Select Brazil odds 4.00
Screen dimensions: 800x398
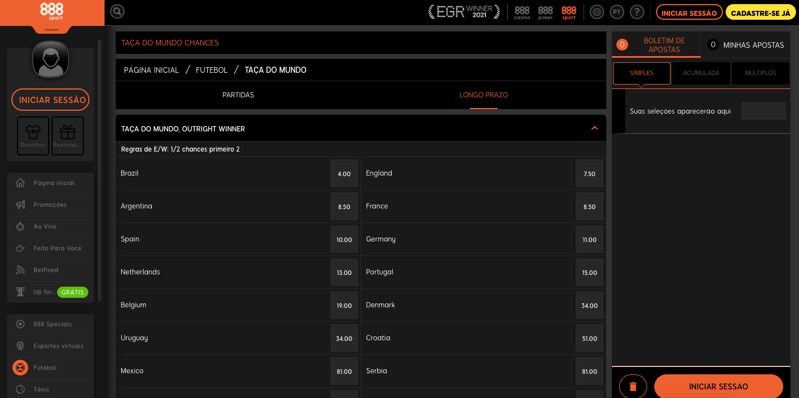click(344, 173)
